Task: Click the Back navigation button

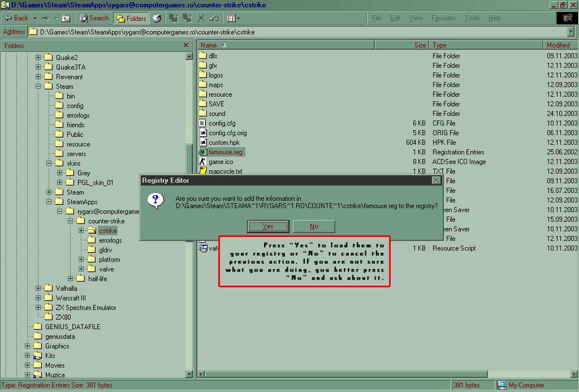Action: [x=16, y=18]
